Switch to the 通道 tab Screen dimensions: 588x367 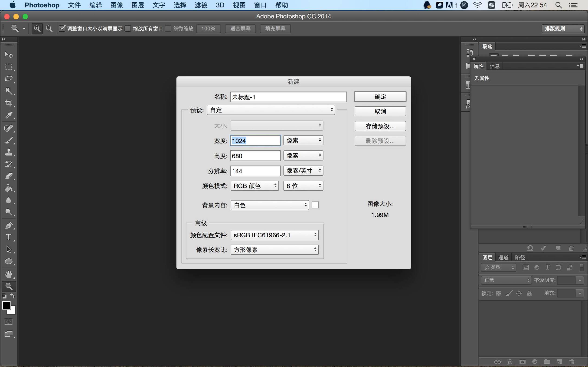(x=503, y=257)
